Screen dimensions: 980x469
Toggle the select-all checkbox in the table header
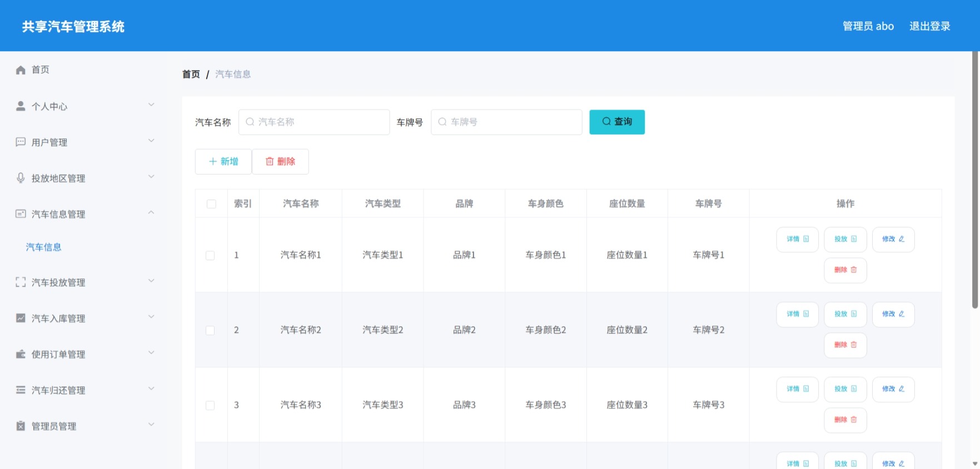[211, 204]
